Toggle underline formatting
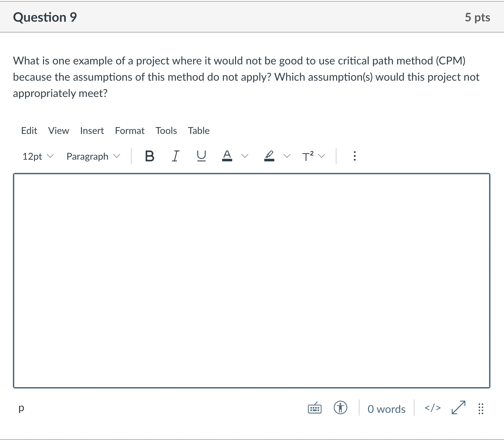 (x=201, y=156)
